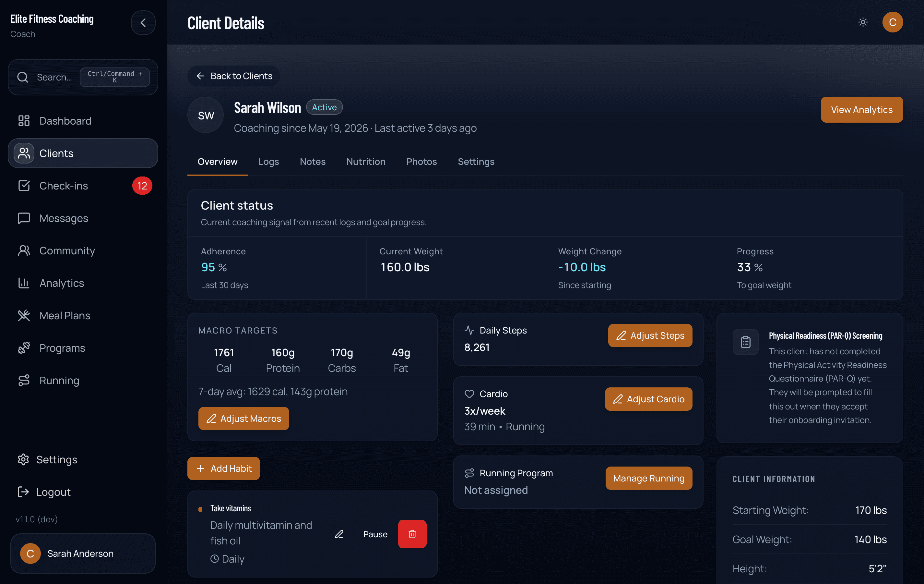924x584 pixels.
Task: Click Logout in the sidebar
Action: pos(83,492)
